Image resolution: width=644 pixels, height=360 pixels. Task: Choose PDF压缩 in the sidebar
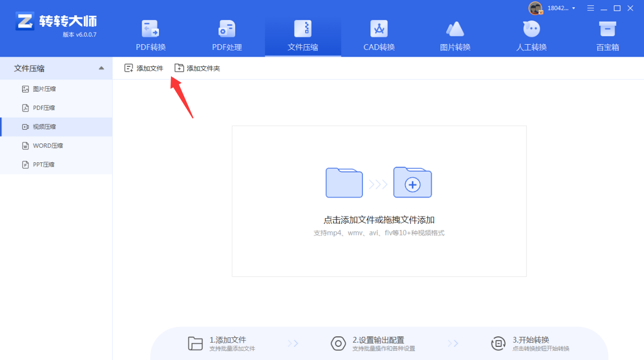(56, 108)
